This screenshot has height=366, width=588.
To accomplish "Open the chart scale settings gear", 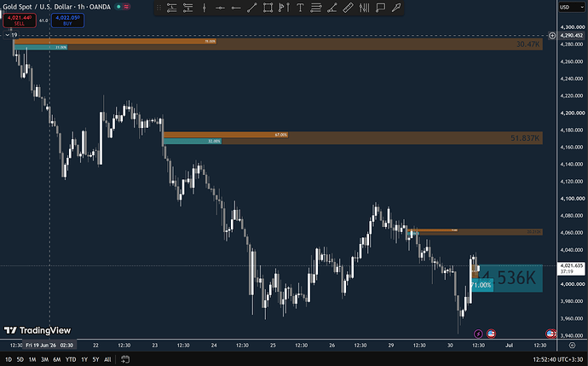I will coord(572,345).
